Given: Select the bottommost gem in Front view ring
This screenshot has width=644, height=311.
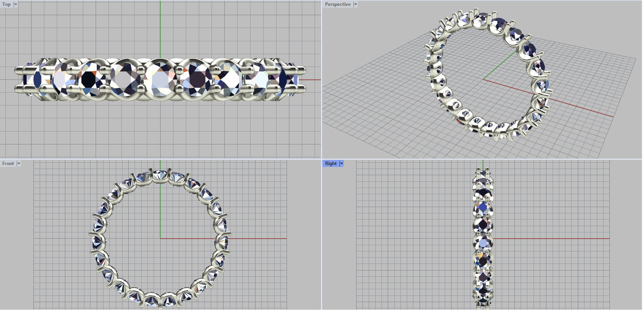Looking at the screenshot, I should (x=160, y=301).
